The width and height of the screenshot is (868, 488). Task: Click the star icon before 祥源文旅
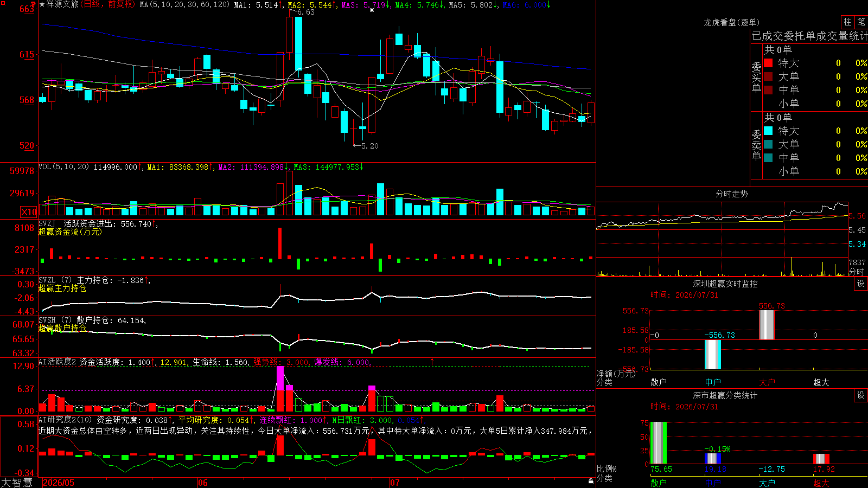(42, 4)
